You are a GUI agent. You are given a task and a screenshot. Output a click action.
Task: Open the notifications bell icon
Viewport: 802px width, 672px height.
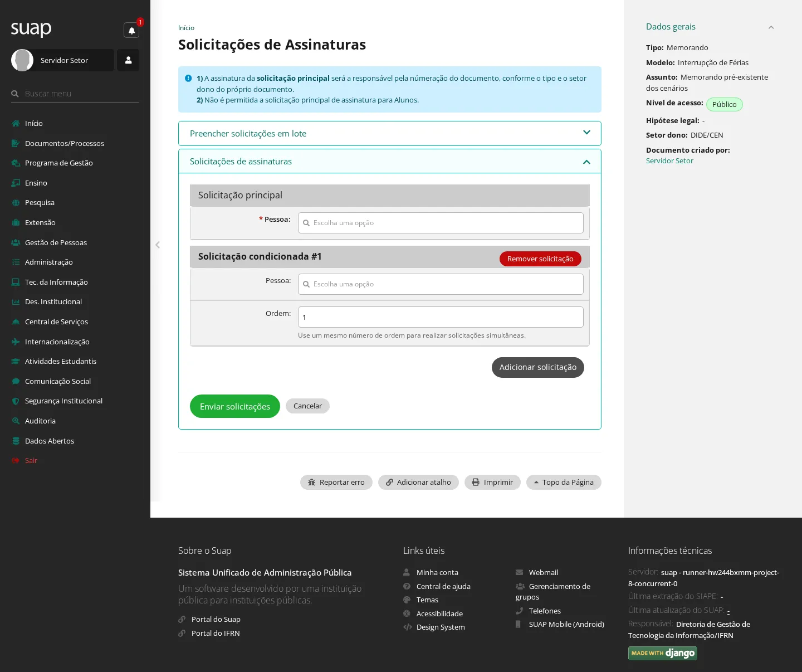tap(131, 30)
